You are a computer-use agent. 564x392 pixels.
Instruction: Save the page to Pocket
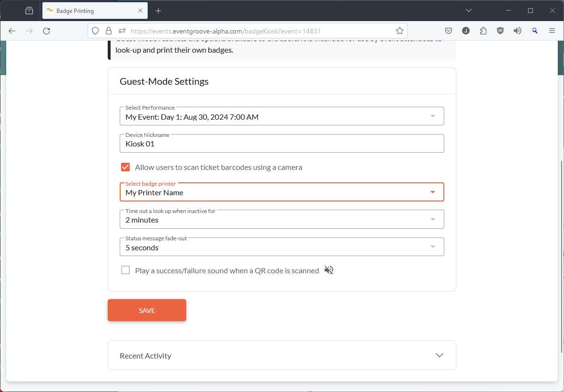click(449, 30)
